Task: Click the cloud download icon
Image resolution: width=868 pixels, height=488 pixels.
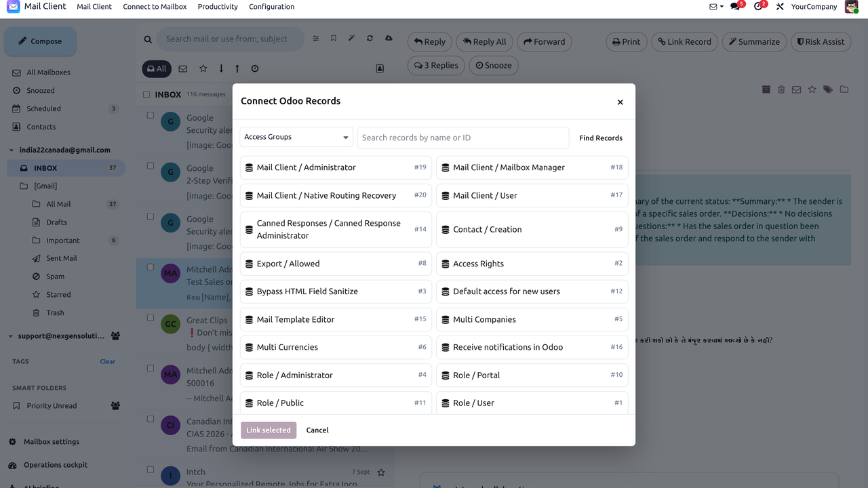Action: coord(389,39)
